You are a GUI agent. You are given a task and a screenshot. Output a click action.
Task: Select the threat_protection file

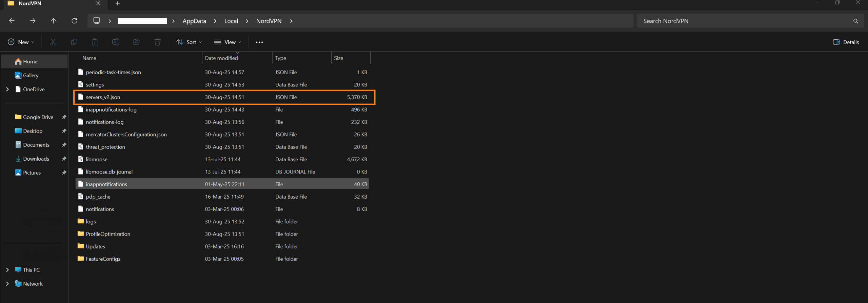point(222,147)
